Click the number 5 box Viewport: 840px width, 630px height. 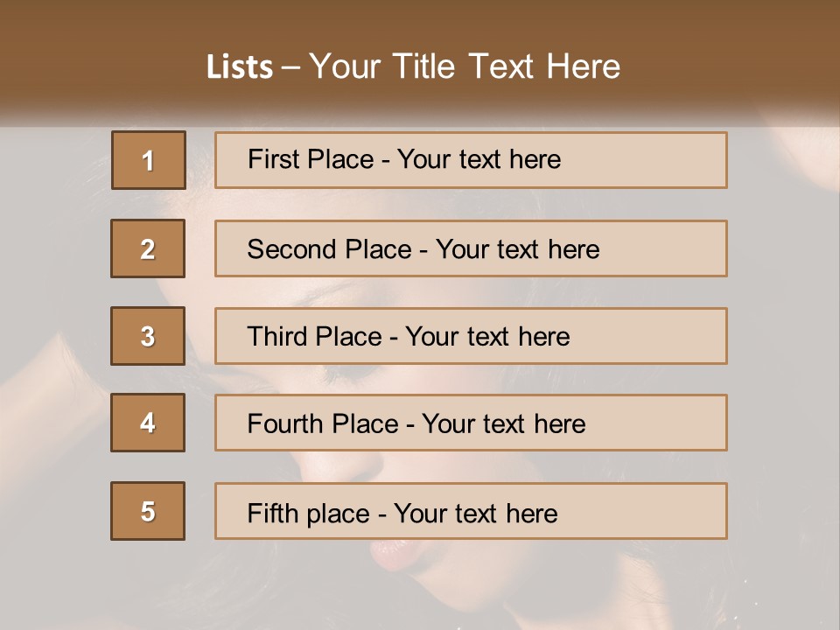pos(148,511)
